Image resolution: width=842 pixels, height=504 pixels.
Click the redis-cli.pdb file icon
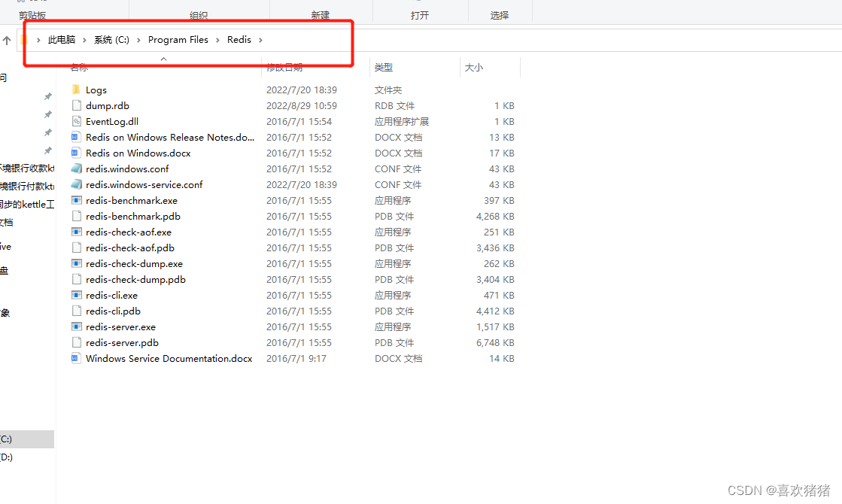[76, 311]
